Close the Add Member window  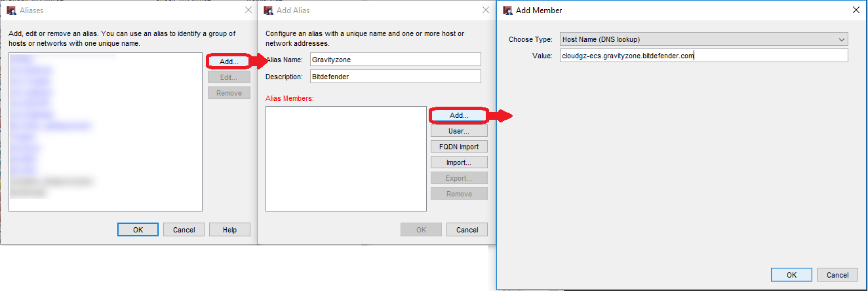[855, 10]
